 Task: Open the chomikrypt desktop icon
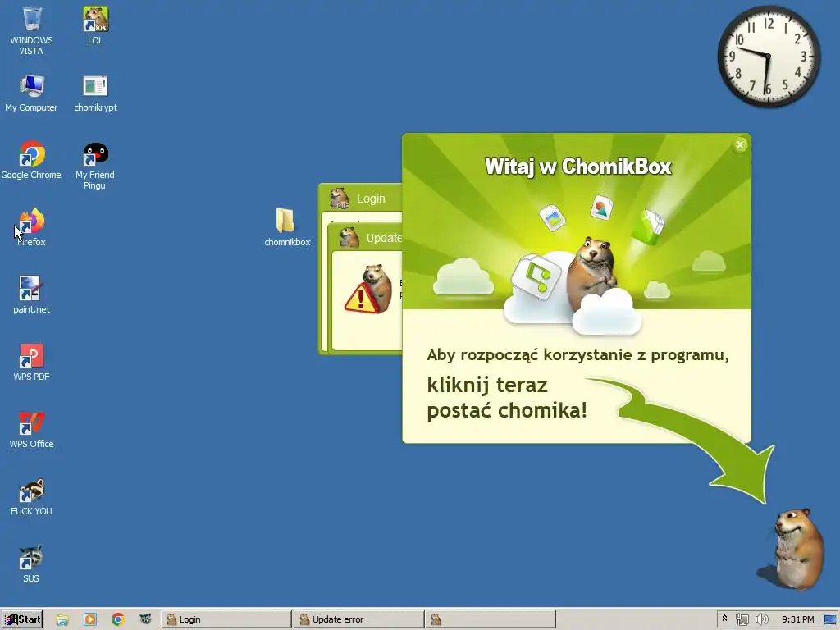95,94
